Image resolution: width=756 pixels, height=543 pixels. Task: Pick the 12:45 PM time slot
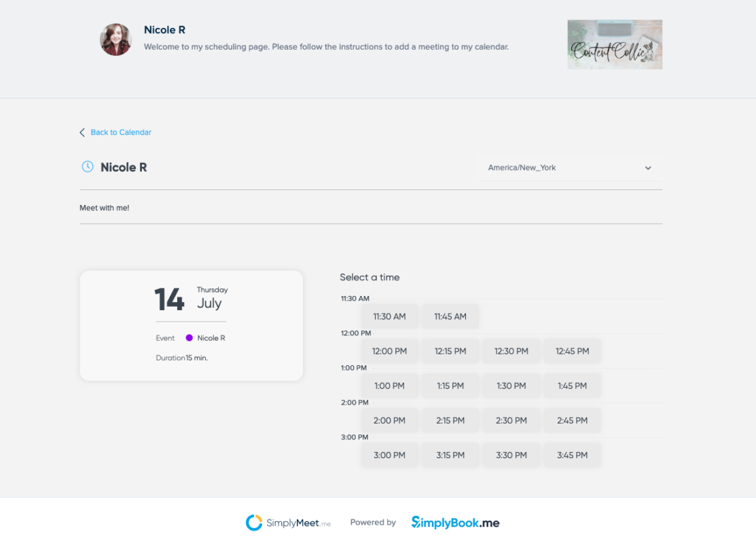click(573, 351)
